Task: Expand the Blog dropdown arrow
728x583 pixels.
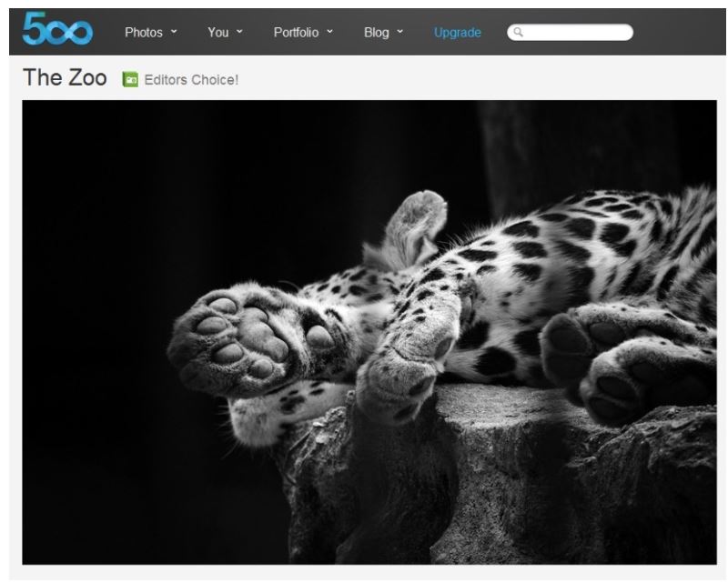Action: click(399, 32)
